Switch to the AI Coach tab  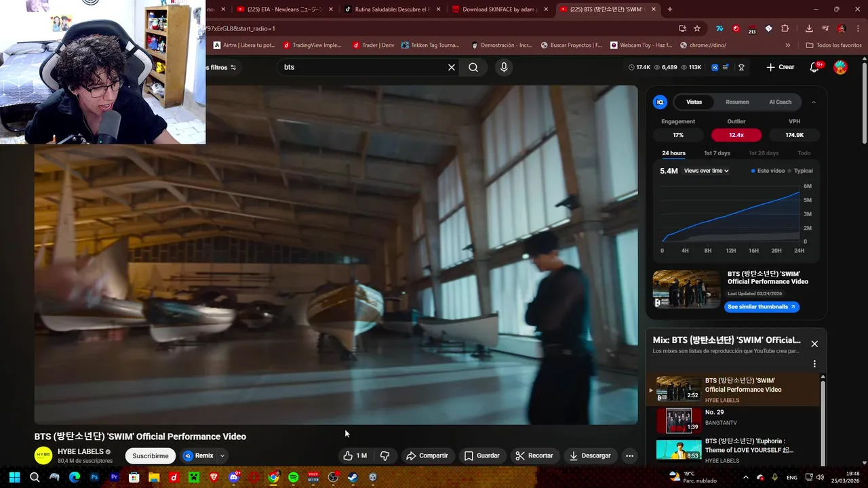(780, 102)
